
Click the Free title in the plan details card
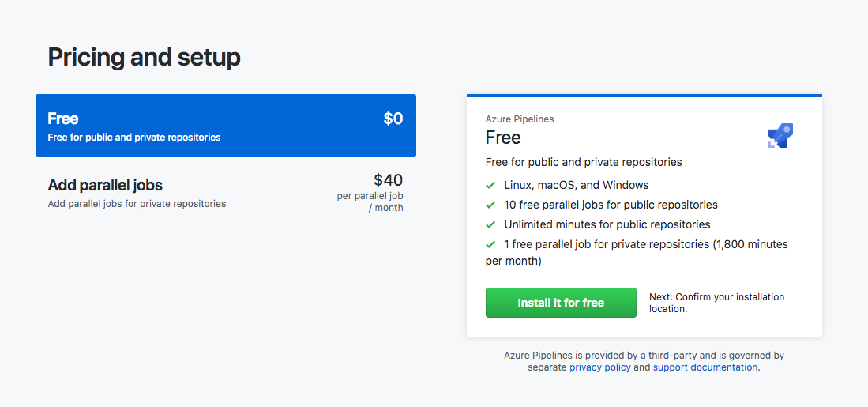[503, 138]
